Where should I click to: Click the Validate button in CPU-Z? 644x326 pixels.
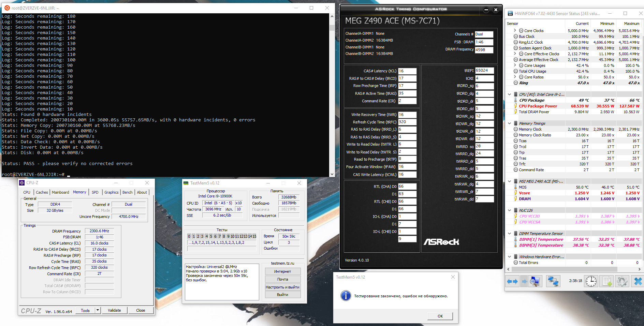114,310
